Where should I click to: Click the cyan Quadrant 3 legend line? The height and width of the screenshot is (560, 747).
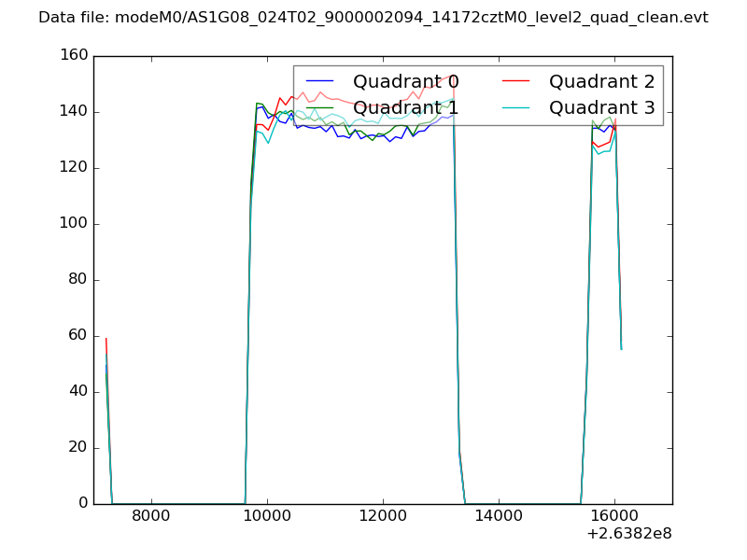pyautogui.click(x=516, y=108)
